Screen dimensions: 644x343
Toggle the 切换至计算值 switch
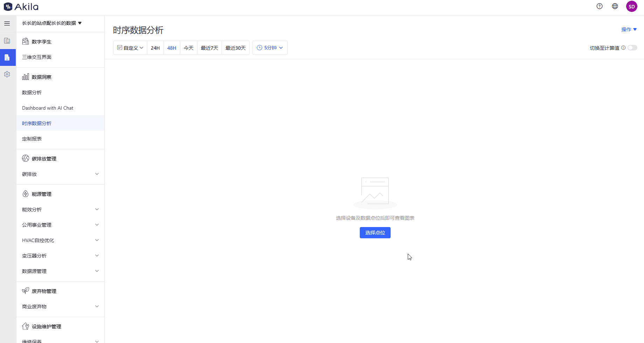click(x=632, y=48)
